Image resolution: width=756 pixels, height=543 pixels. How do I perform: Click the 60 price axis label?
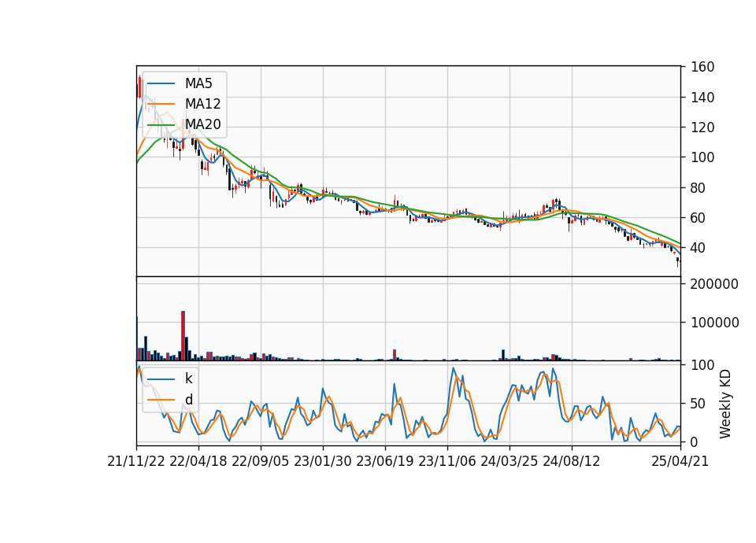coord(699,218)
